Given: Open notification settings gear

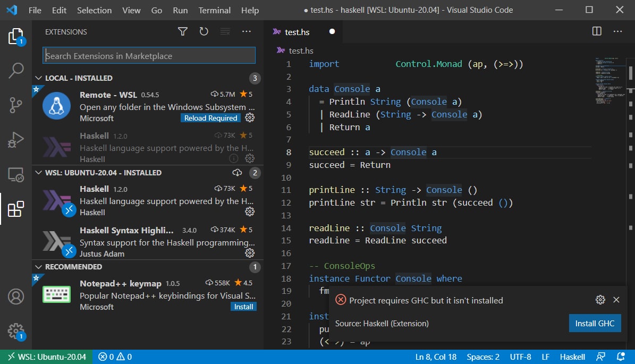Looking at the screenshot, I should (x=600, y=300).
